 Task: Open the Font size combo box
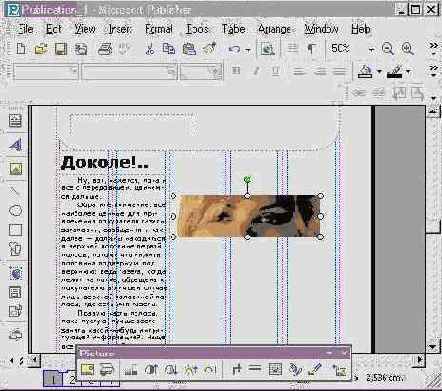201,71
